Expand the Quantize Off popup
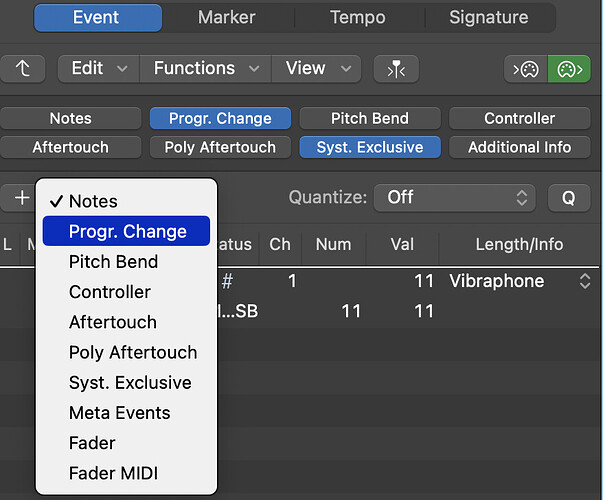 pyautogui.click(x=455, y=198)
